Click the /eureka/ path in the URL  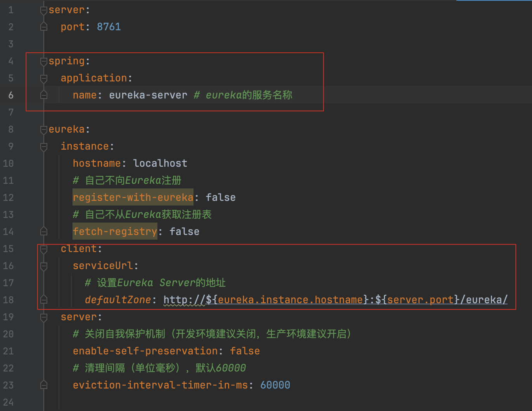click(484, 300)
